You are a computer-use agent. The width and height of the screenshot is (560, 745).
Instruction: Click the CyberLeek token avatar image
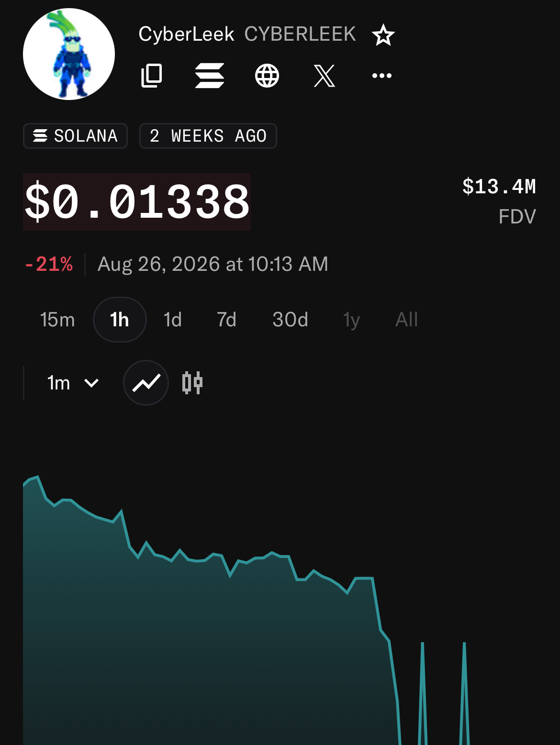pyautogui.click(x=69, y=54)
